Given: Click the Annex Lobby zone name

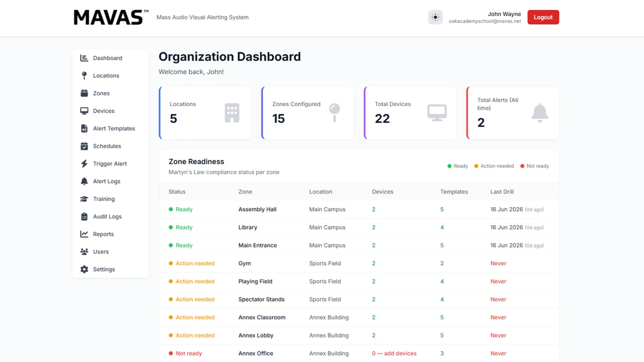Looking at the screenshot, I should tap(256, 335).
